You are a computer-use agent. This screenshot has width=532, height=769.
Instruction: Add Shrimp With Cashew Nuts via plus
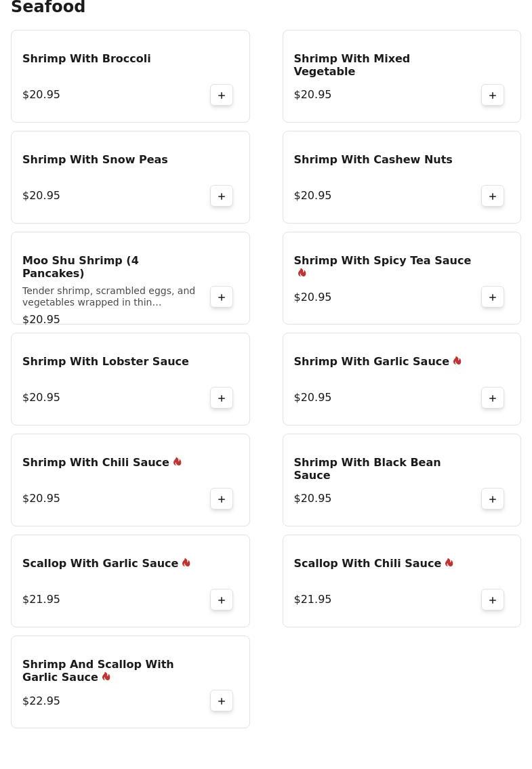click(x=493, y=196)
